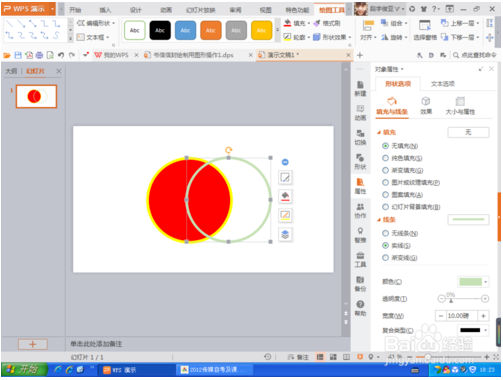503x380 pixels.
Task: Open the 工具 sidebar panel icon
Action: point(360,259)
